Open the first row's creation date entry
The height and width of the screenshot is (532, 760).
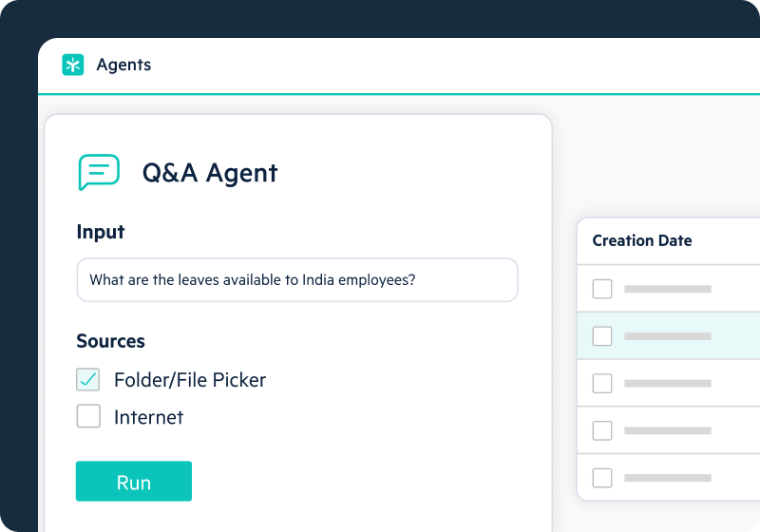(x=668, y=289)
